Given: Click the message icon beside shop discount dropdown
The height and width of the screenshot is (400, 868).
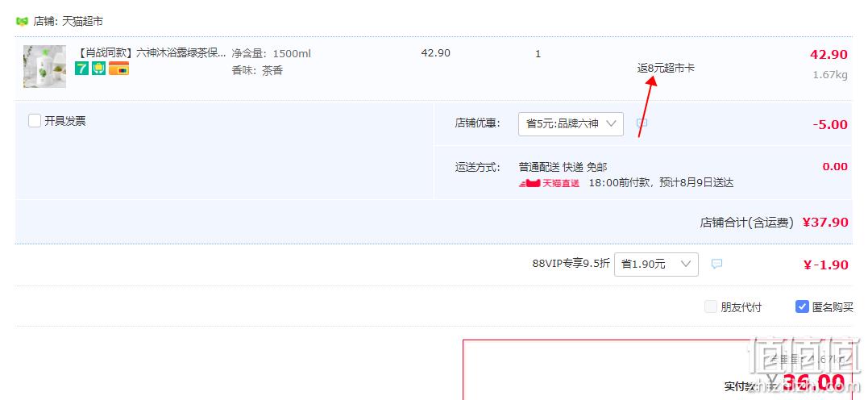Looking at the screenshot, I should click(642, 123).
